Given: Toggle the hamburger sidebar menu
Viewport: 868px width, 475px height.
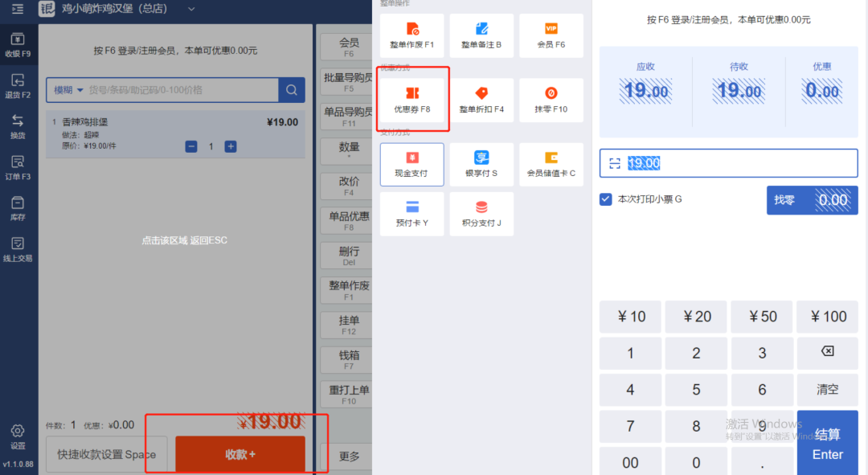Looking at the screenshot, I should pos(18,9).
